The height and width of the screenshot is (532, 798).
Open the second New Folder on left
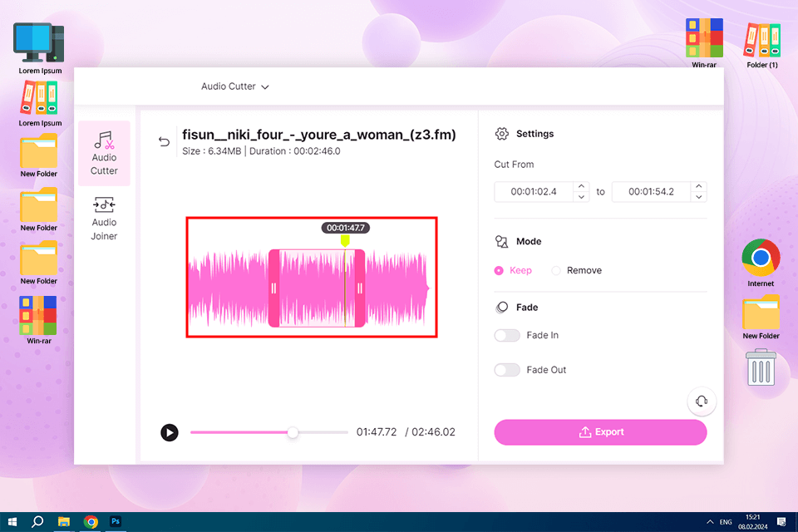(x=39, y=209)
